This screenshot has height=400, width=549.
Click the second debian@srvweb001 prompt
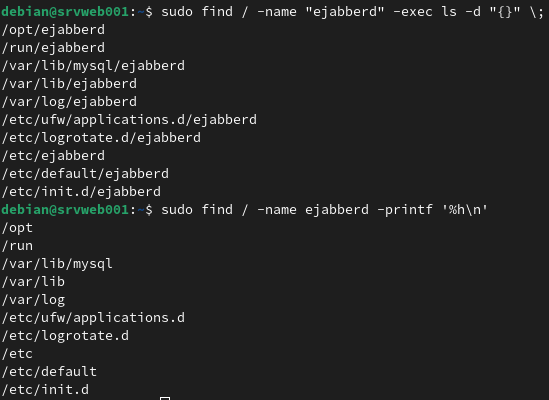(65, 210)
